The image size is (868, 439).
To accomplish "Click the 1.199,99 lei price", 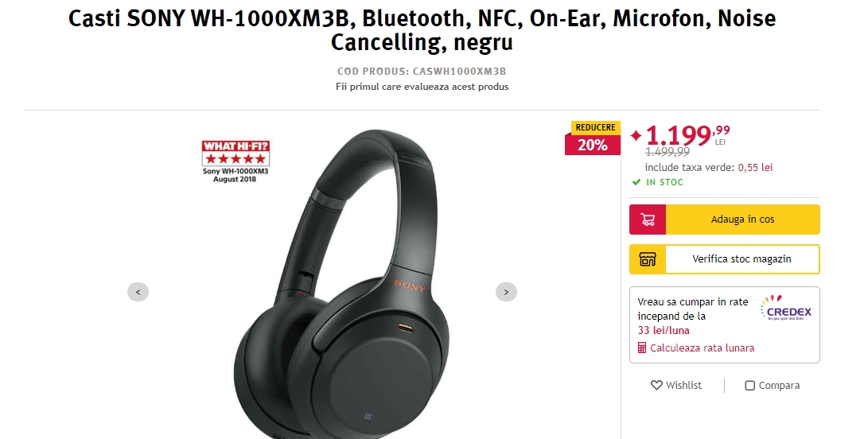I will pyautogui.click(x=687, y=135).
